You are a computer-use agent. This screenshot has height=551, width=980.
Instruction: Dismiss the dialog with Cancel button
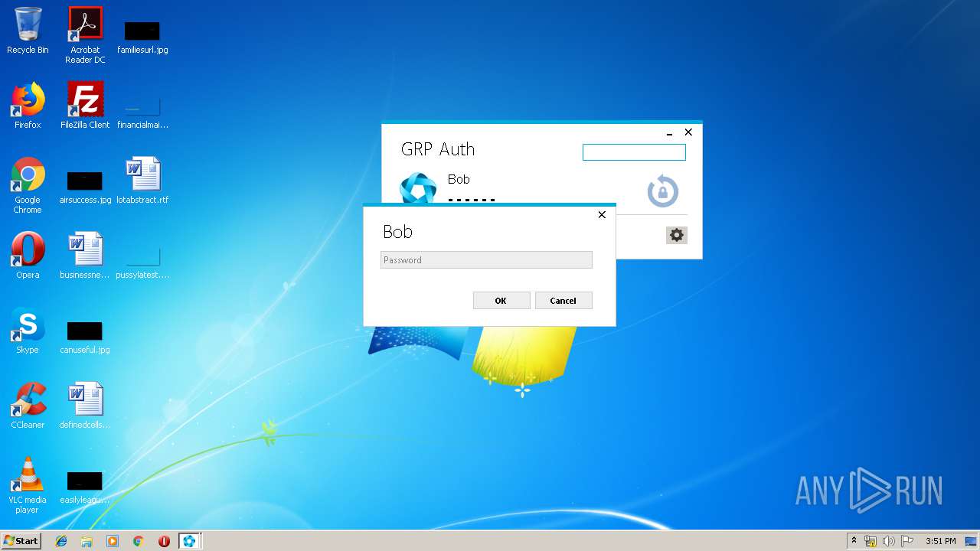563,301
